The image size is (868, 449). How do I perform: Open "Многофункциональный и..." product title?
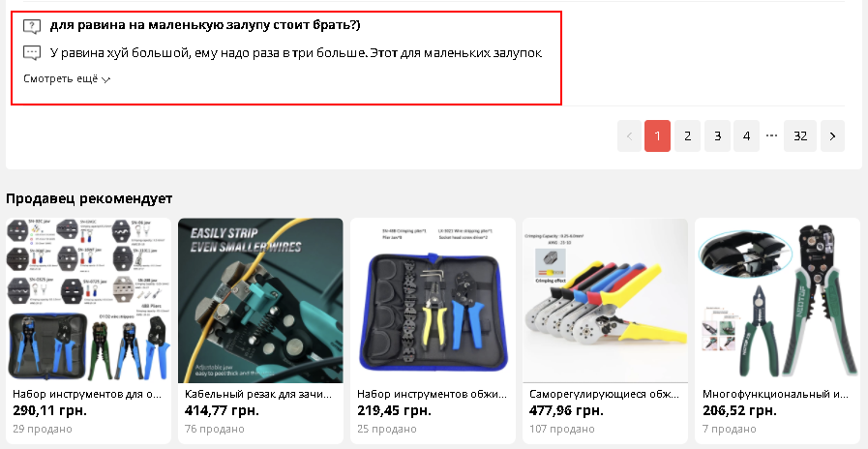[x=775, y=394]
